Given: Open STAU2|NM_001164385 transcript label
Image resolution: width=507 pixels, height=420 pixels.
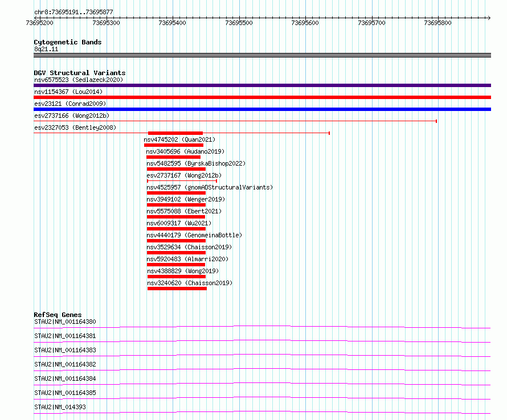Looking at the screenshot, I should [x=65, y=393].
